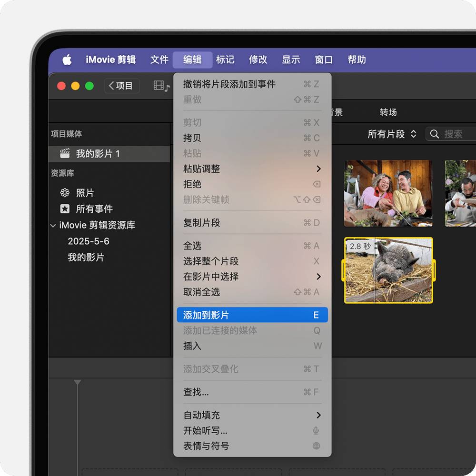476x476 pixels.
Task: Choose 表情与符号 entry
Action: (x=252, y=446)
